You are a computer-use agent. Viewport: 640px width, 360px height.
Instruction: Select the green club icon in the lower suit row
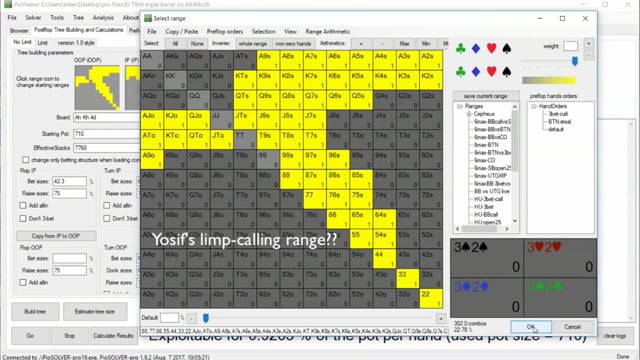click(460, 72)
